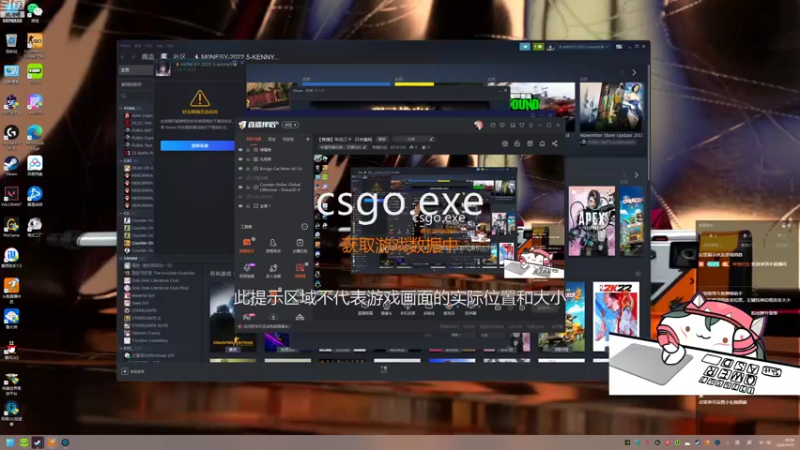Open the Logitech G HUB desktop shortcut
The height and width of the screenshot is (450, 800).
tap(11, 136)
